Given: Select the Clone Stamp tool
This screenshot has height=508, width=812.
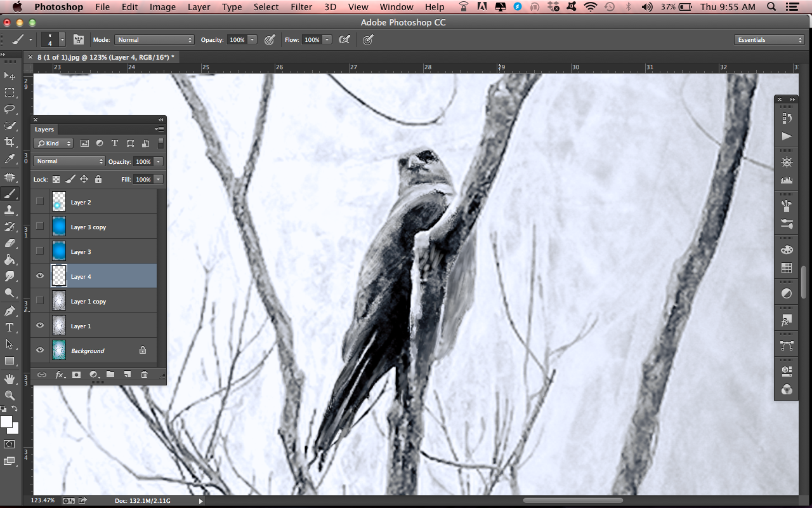Looking at the screenshot, I should click(10, 210).
